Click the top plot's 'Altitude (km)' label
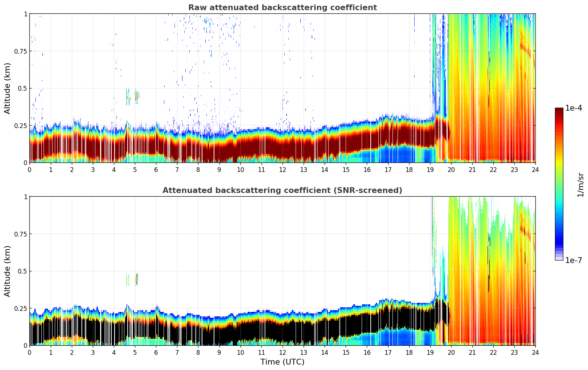The width and height of the screenshot is (588, 370). (x=8, y=88)
